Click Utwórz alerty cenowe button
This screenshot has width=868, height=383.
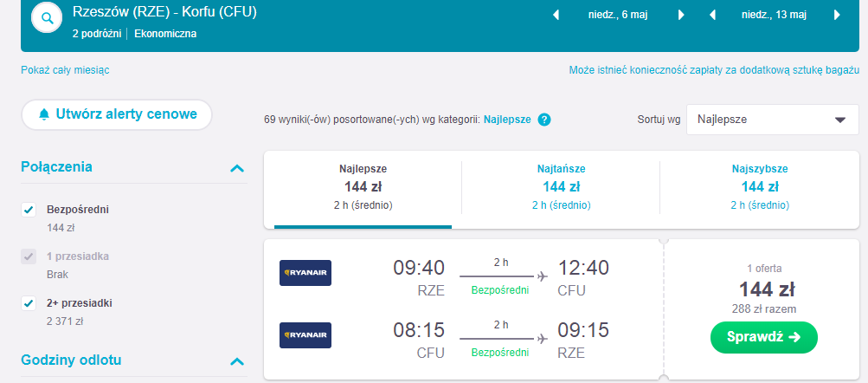pyautogui.click(x=117, y=114)
